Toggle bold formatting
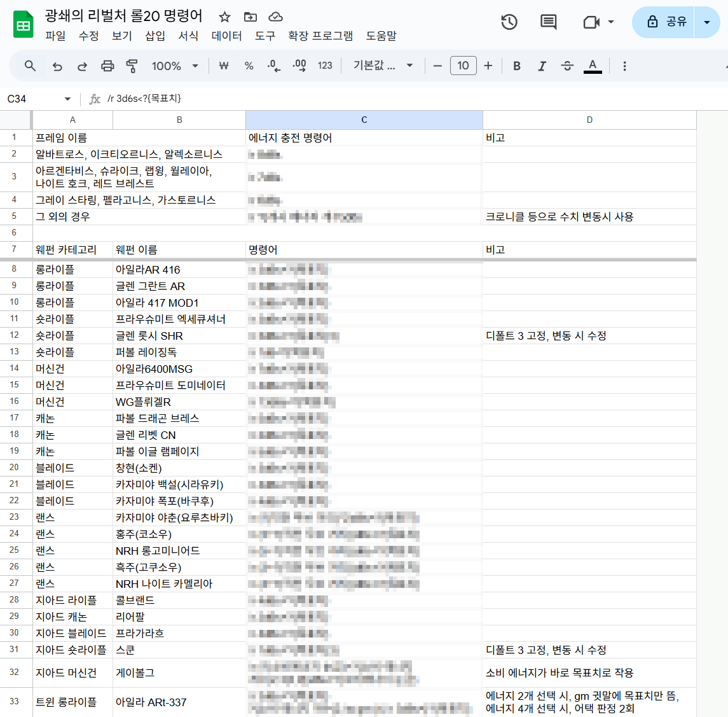The width and height of the screenshot is (728, 717). (517, 66)
